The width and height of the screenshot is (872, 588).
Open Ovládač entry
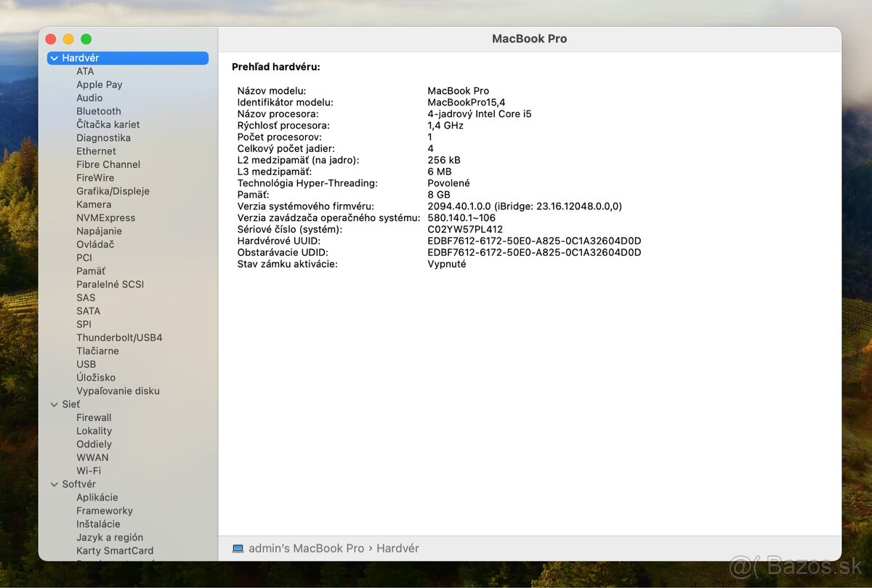tap(95, 244)
